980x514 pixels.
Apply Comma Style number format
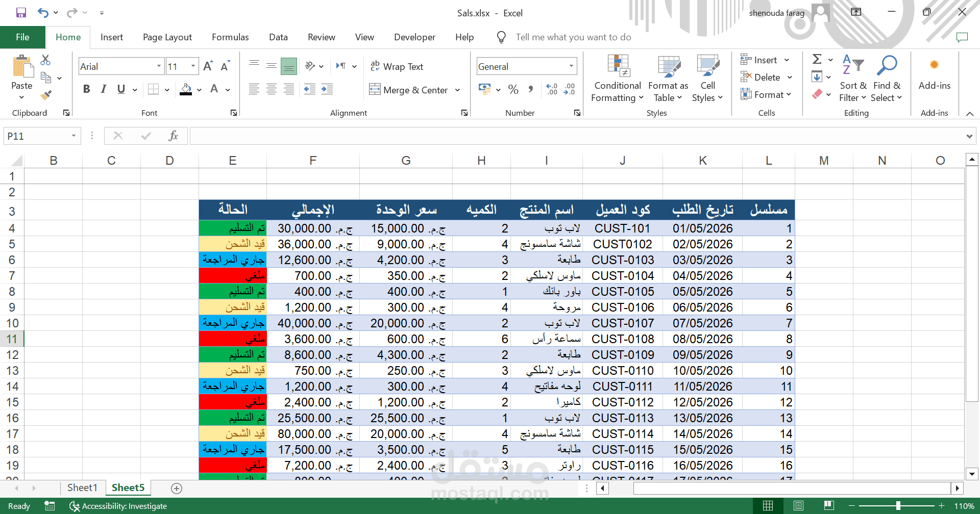click(531, 90)
